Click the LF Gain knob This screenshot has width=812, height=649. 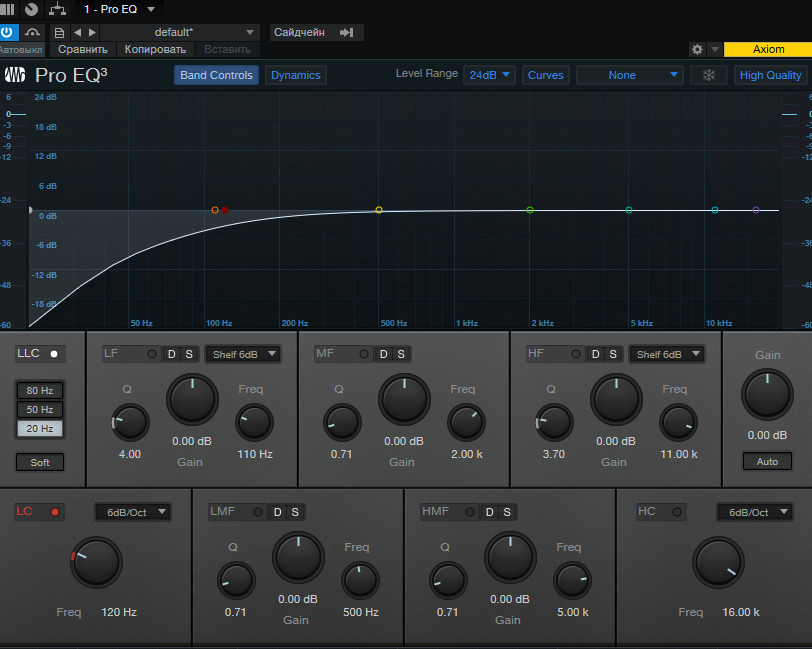192,400
